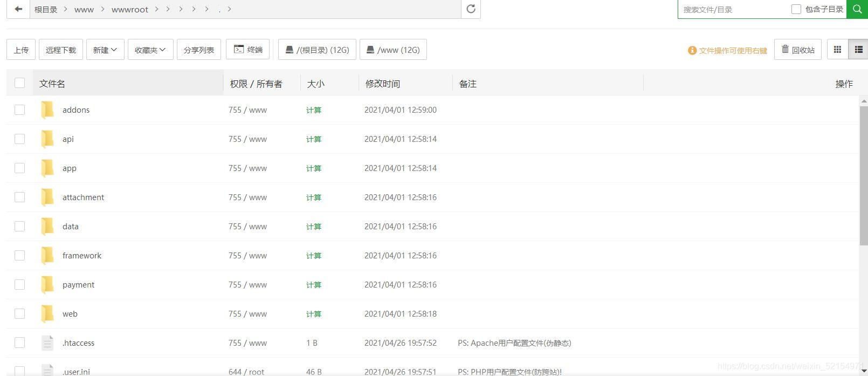Open 分享列表 share list
This screenshot has height=376, width=868.
tap(199, 50)
